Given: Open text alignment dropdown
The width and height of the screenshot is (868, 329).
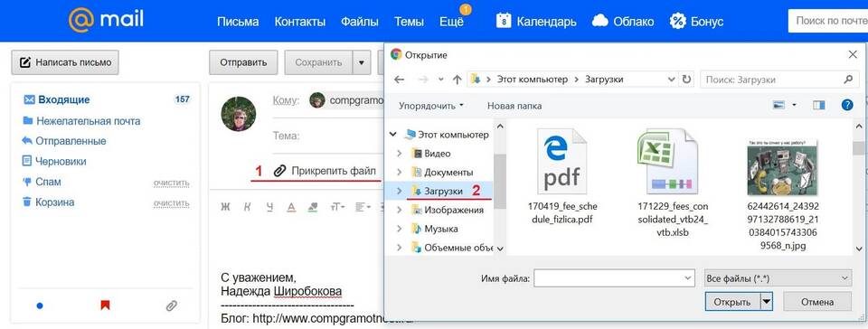Looking at the screenshot, I should coord(363,207).
